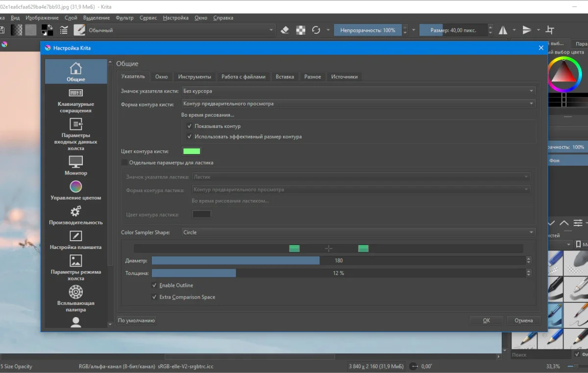The image size is (588, 373).
Task: Click the green brush outline color swatch
Action: (x=192, y=151)
